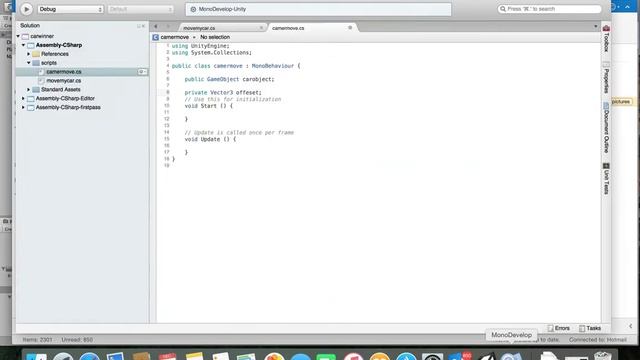Screen dimensions: 640x360
Task: Open the Tasks pad
Action: tap(590, 328)
